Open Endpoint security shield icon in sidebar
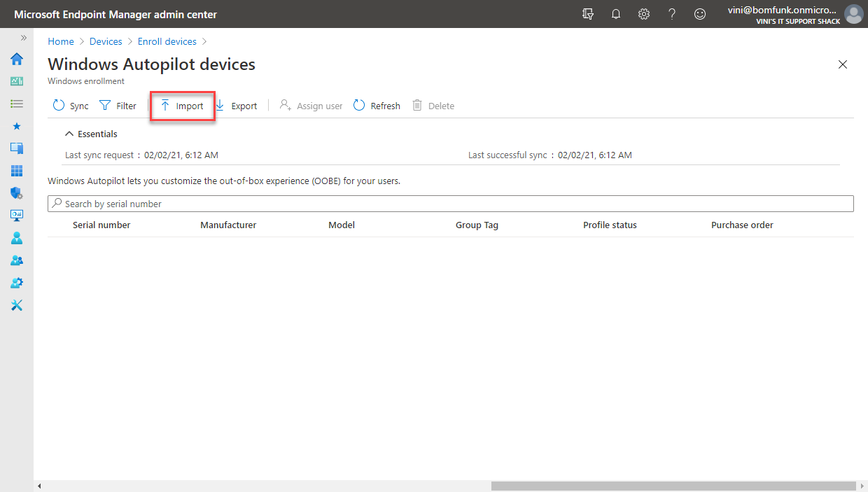868x492 pixels. pos(17,193)
